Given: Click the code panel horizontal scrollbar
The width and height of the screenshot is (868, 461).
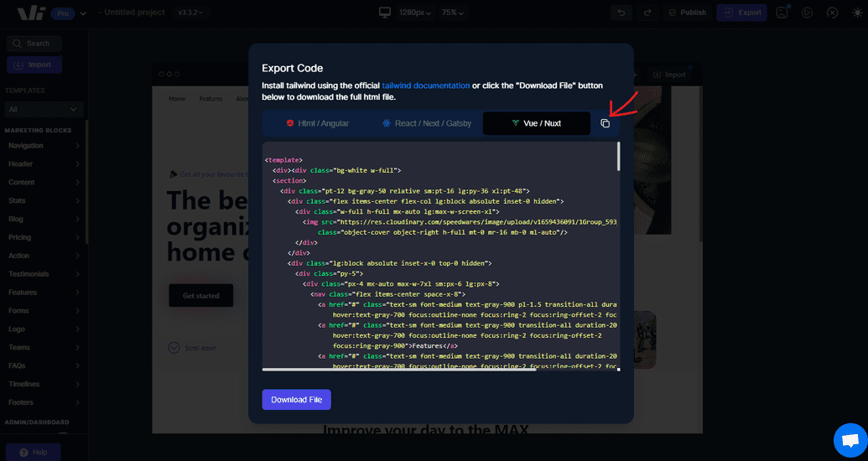Looking at the screenshot, I should pyautogui.click(x=399, y=370).
